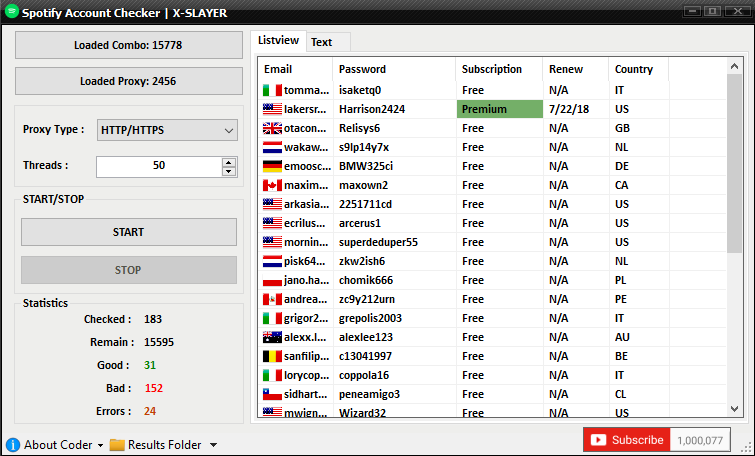Select the row with the Chilean flag

coord(492,394)
